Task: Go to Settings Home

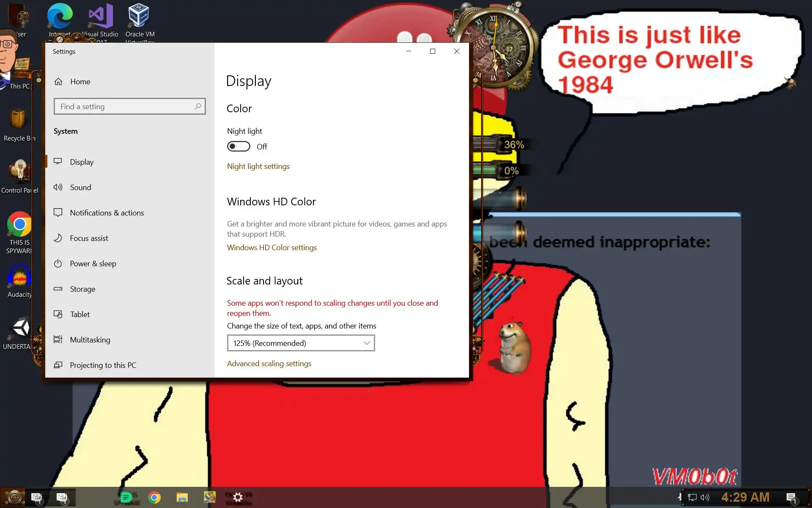Action: (80, 82)
